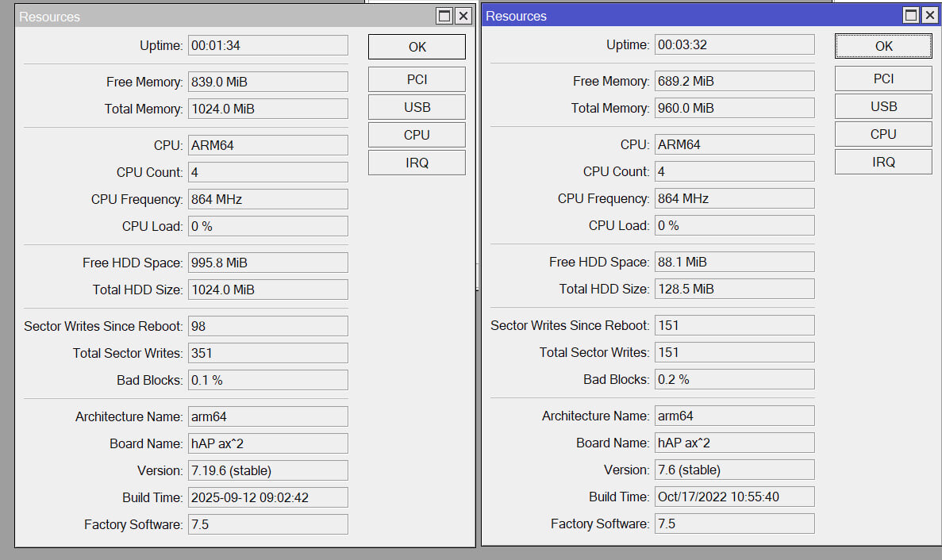Open IRQ in the left Resources window
Screen dimensions: 942x560
coord(417,163)
